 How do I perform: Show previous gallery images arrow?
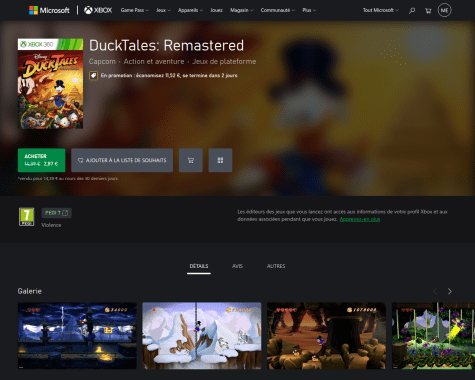[435, 291]
